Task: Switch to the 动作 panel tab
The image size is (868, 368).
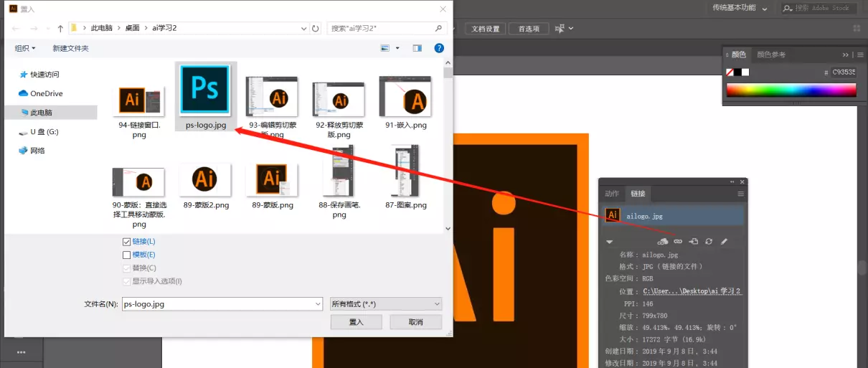Action: point(611,194)
